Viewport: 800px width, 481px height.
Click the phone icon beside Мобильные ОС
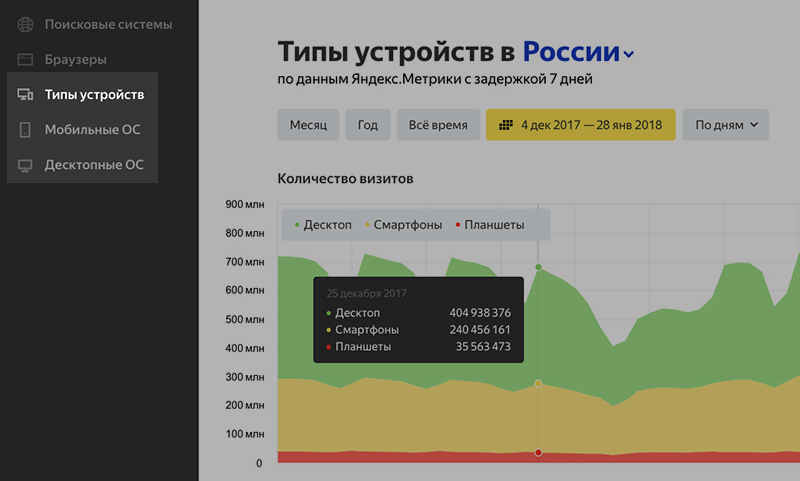(x=26, y=130)
